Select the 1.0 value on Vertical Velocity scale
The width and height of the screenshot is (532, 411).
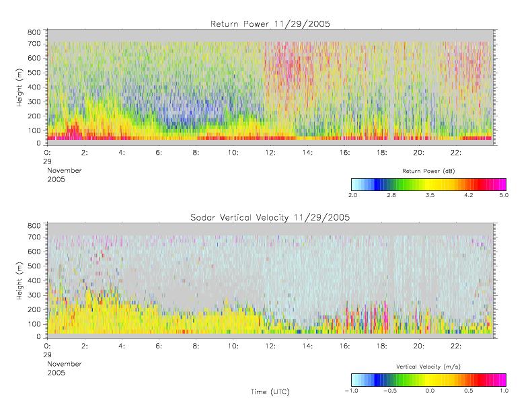(504, 391)
